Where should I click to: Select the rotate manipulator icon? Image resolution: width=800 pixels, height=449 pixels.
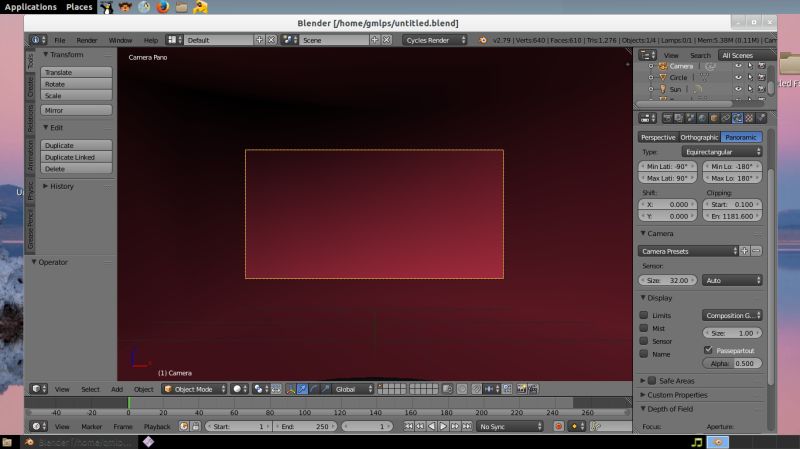[x=314, y=389]
